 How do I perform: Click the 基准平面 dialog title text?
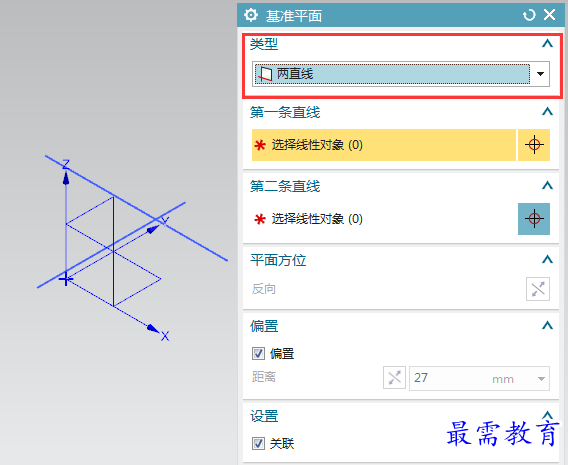point(294,16)
